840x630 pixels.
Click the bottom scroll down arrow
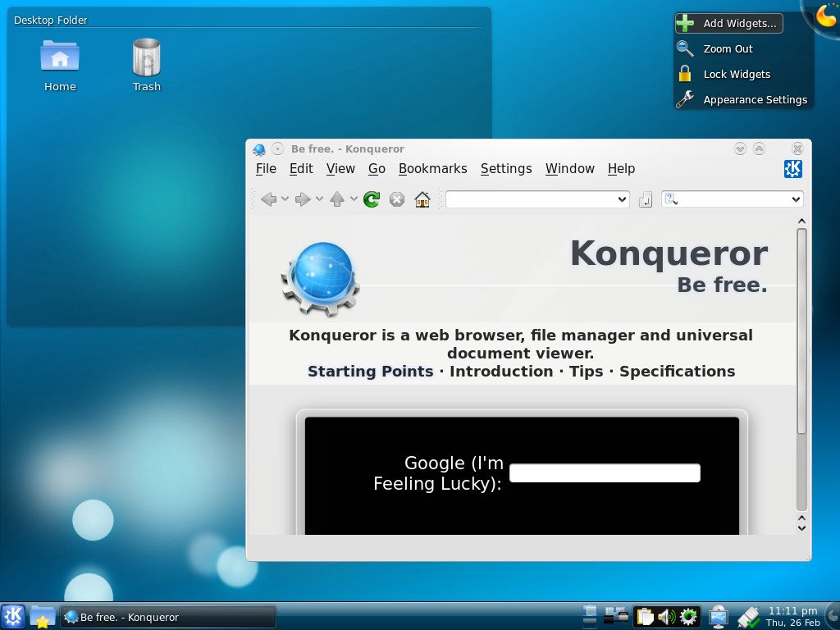tap(801, 528)
